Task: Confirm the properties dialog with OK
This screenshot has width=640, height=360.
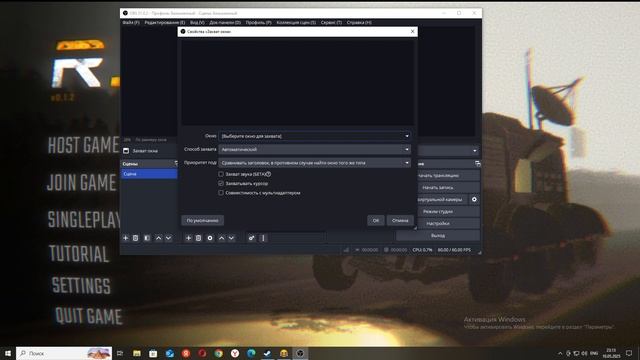Action: point(376,220)
